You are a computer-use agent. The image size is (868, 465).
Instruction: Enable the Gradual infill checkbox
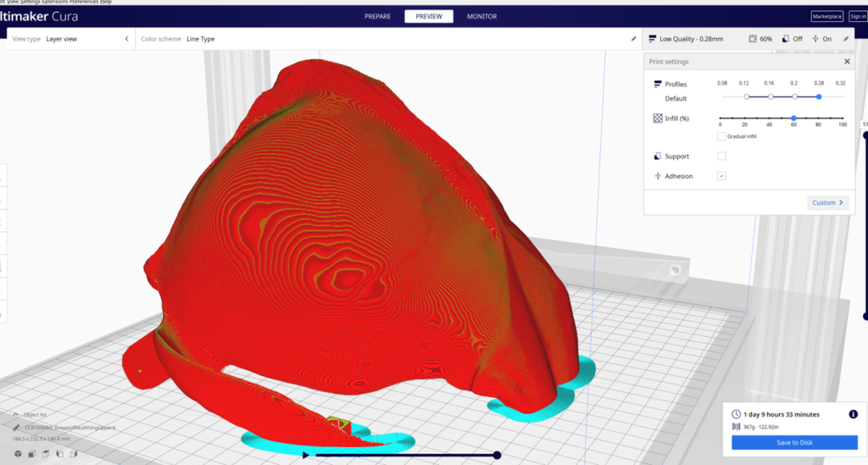721,136
